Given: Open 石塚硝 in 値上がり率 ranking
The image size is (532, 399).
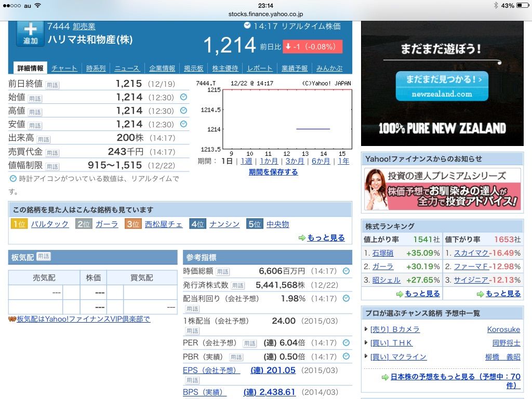Looking at the screenshot, I should tap(383, 253).
